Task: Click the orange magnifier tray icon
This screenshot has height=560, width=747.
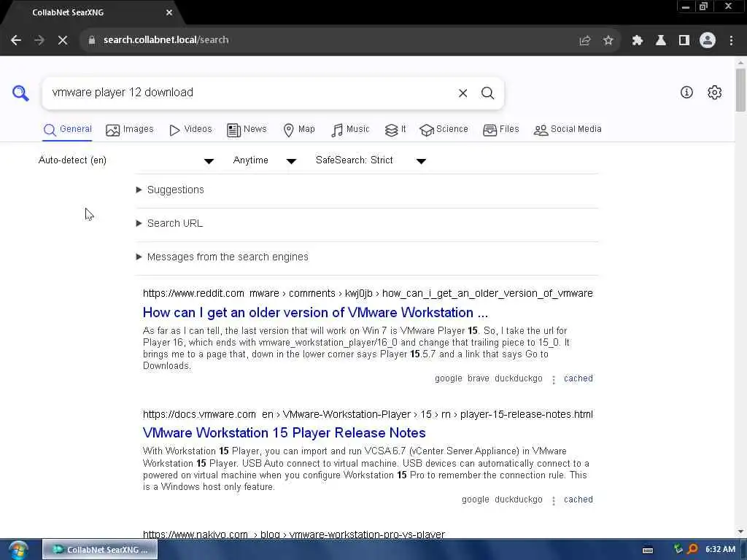Action: point(692,549)
